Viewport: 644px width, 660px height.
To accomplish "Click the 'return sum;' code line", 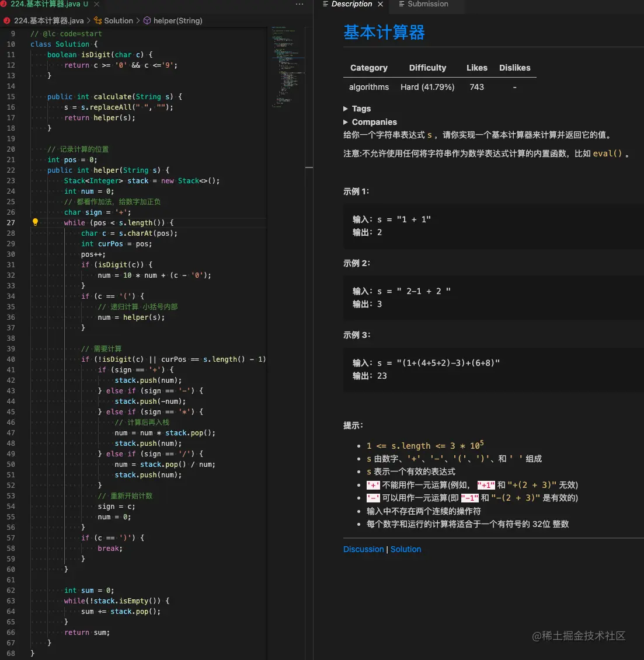I will (87, 632).
